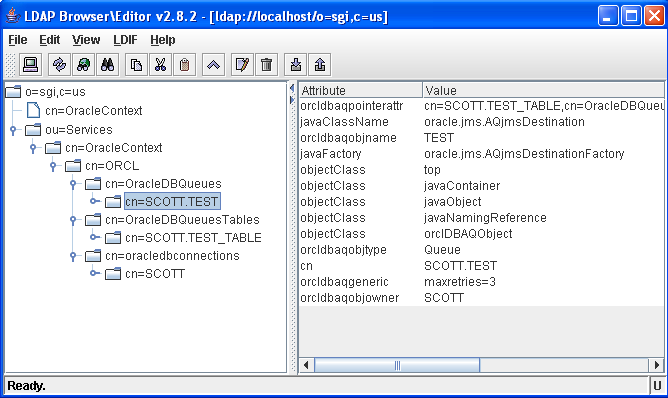Select the cn=OracleDBQueues tree entry label
Screen dimensions: 668x398
click(164, 184)
